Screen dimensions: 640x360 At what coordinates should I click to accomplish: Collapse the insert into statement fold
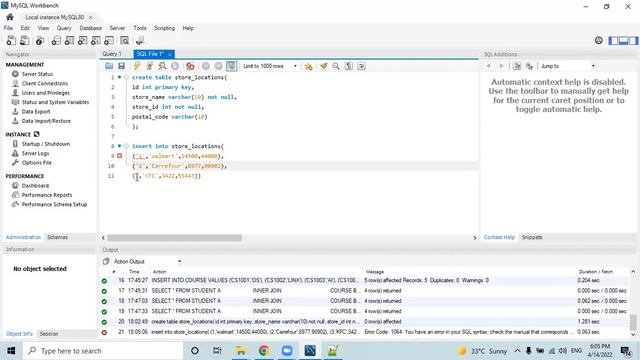126,146
